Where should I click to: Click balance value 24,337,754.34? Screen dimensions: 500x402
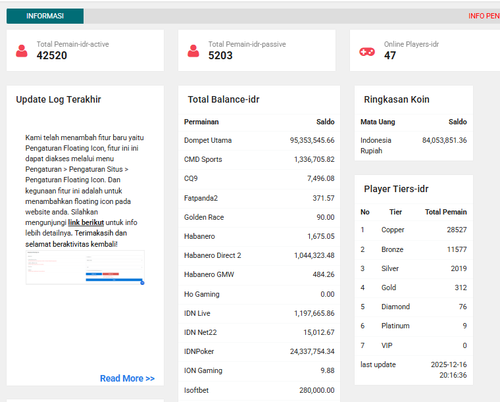coord(312,351)
